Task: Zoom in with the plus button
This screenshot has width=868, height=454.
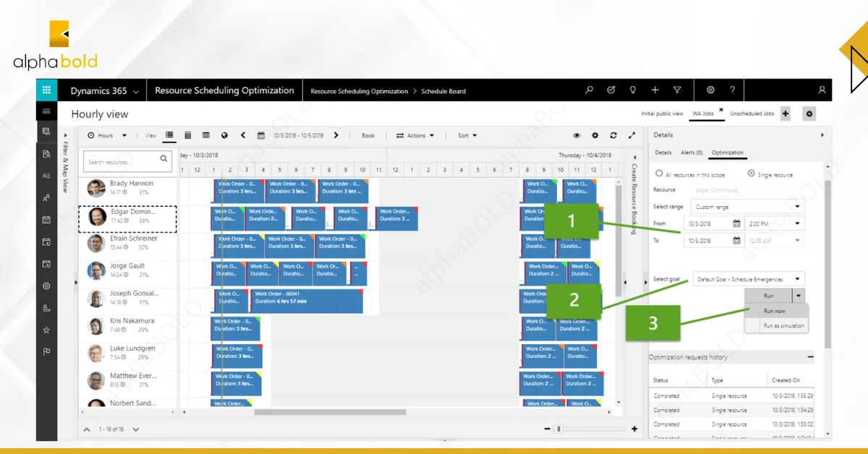Action: pyautogui.click(x=634, y=429)
